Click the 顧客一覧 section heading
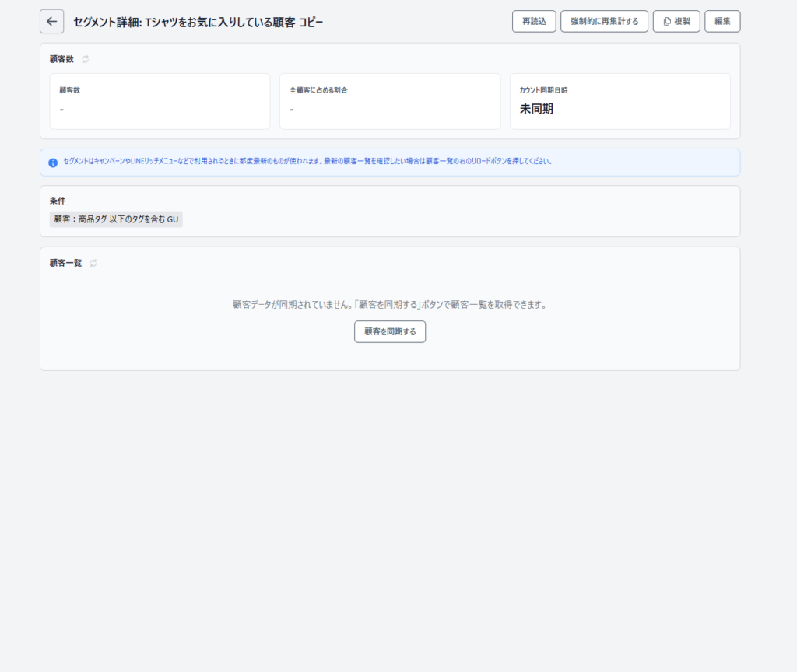This screenshot has width=797, height=672. click(x=65, y=263)
